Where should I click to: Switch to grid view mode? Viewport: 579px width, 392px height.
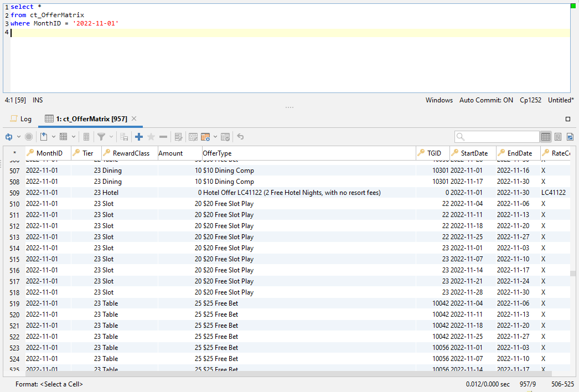coord(546,137)
